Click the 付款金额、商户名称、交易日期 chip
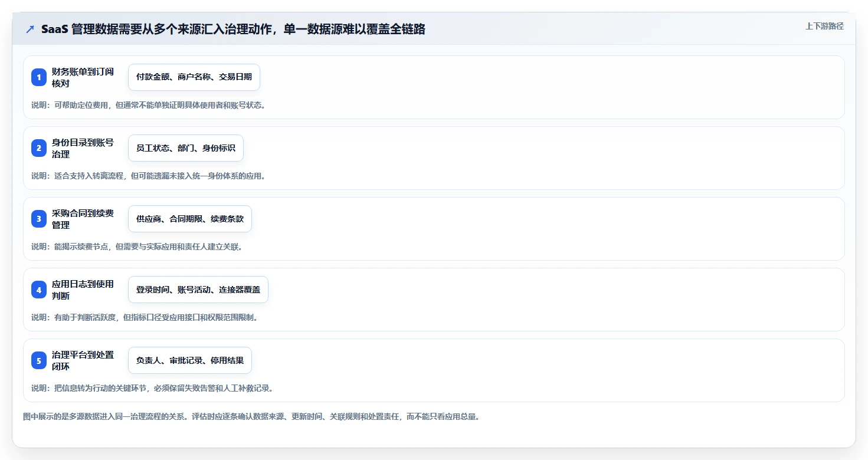 pyautogui.click(x=194, y=77)
